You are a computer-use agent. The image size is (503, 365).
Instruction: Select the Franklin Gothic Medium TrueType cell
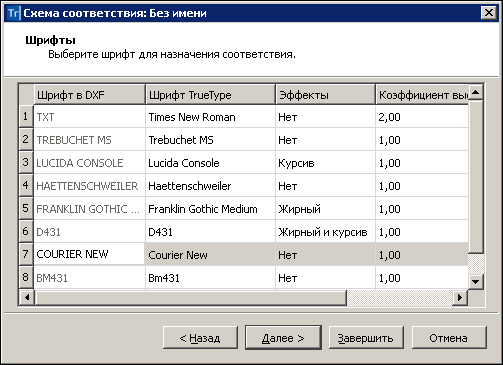(x=210, y=209)
